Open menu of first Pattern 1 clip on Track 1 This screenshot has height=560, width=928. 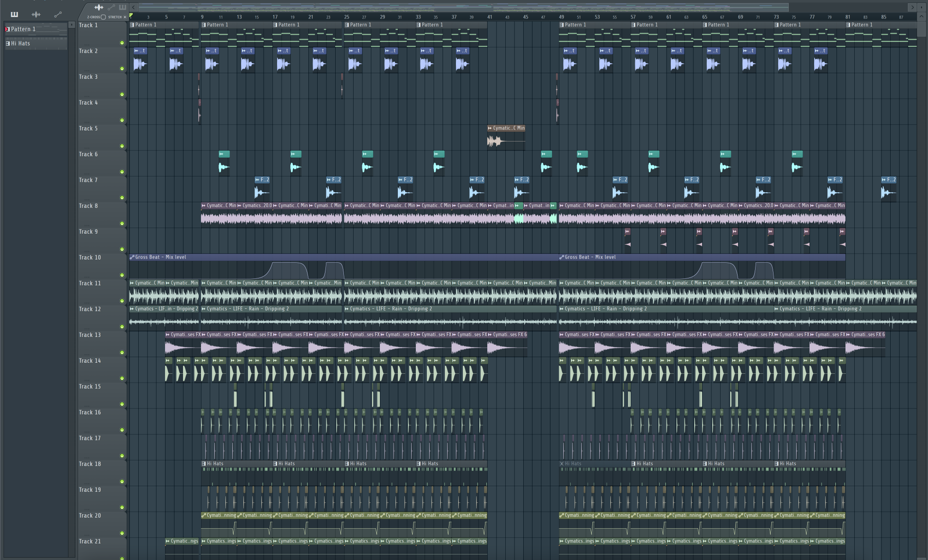(x=132, y=25)
